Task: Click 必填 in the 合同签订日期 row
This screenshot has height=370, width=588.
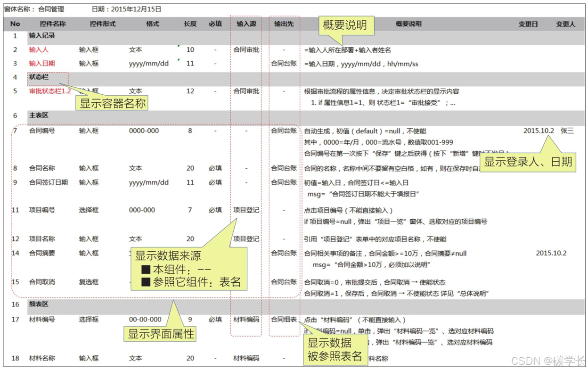Action: [215, 182]
